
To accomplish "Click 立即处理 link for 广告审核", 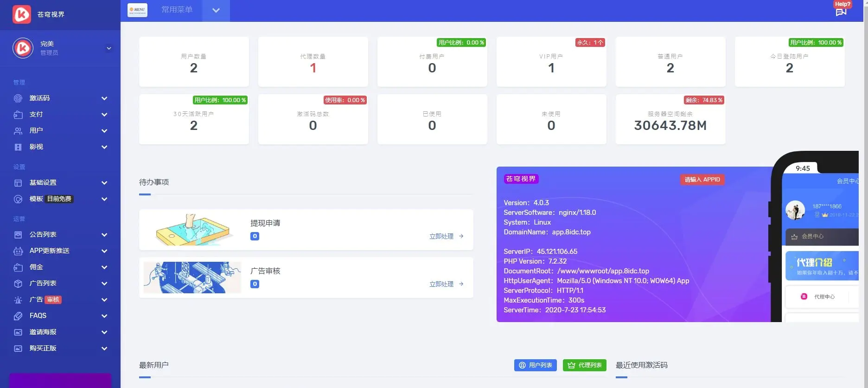I will click(441, 284).
